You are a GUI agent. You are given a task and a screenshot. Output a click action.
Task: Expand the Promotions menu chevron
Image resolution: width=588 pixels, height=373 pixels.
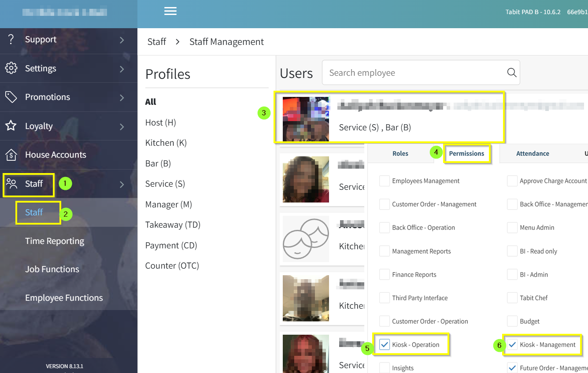(122, 98)
